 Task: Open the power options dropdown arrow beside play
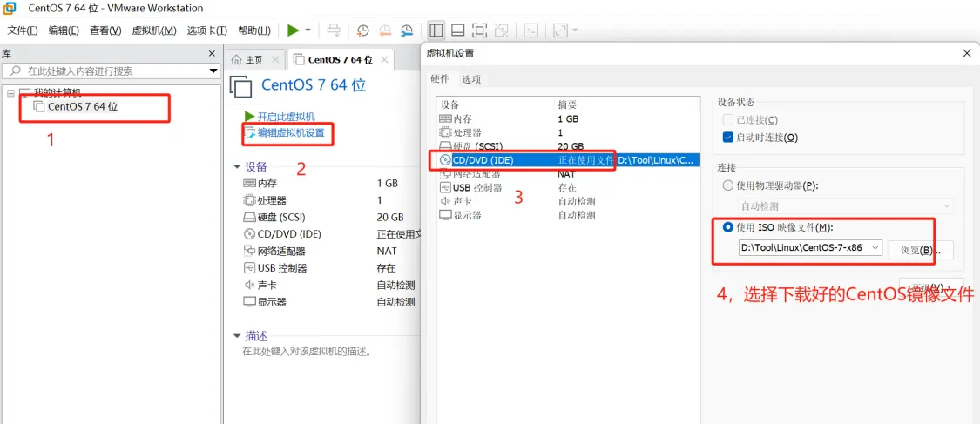pyautogui.click(x=308, y=30)
